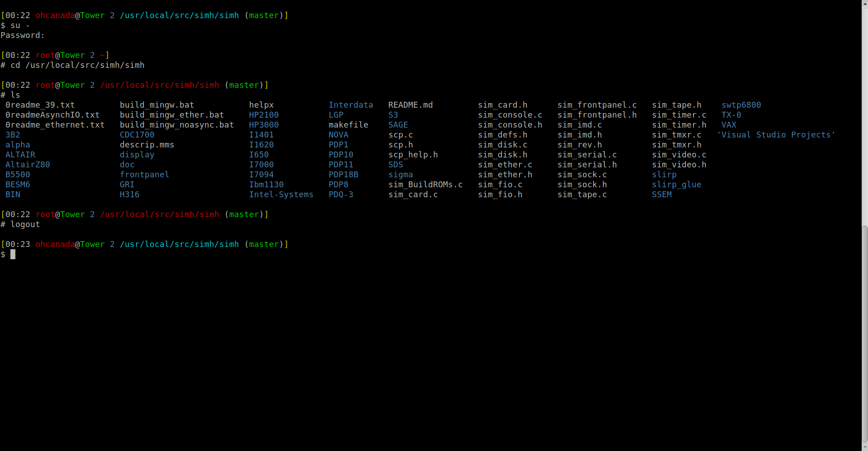Select the makefile entry
The height and width of the screenshot is (451, 868).
pyautogui.click(x=349, y=125)
